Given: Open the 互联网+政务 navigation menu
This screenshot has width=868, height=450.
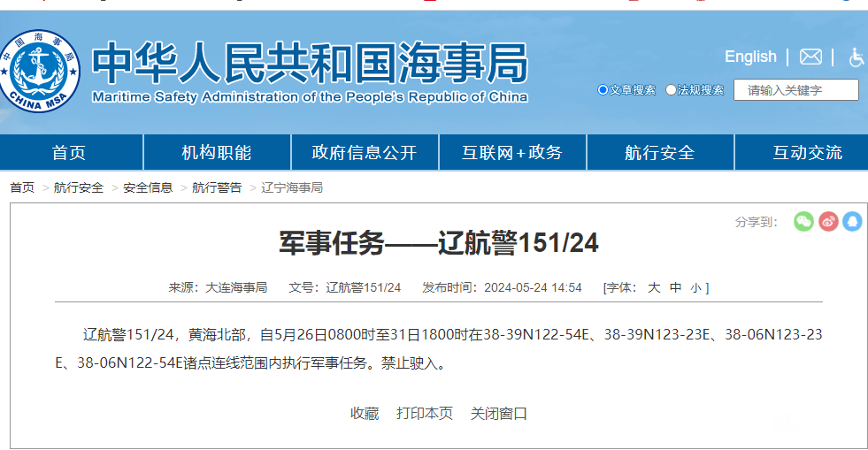Looking at the screenshot, I should [x=512, y=152].
